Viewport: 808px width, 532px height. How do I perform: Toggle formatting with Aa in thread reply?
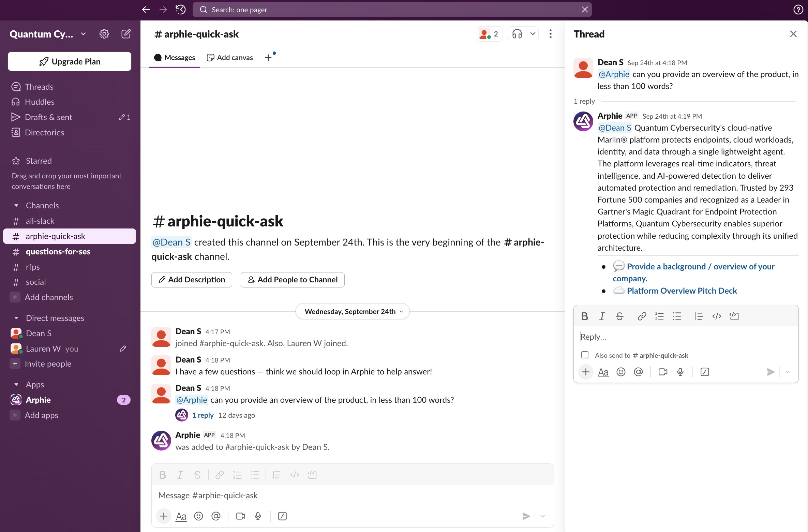coord(603,372)
